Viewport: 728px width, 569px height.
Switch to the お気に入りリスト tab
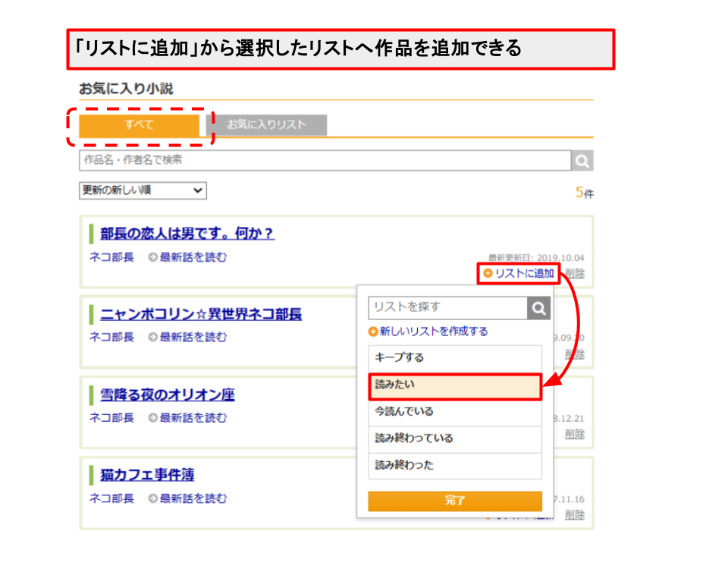tap(265, 124)
